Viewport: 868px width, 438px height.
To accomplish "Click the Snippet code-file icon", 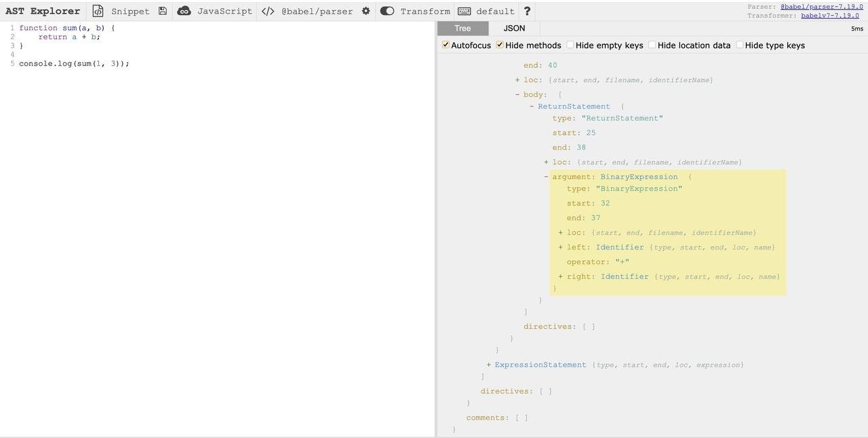I will pos(98,11).
